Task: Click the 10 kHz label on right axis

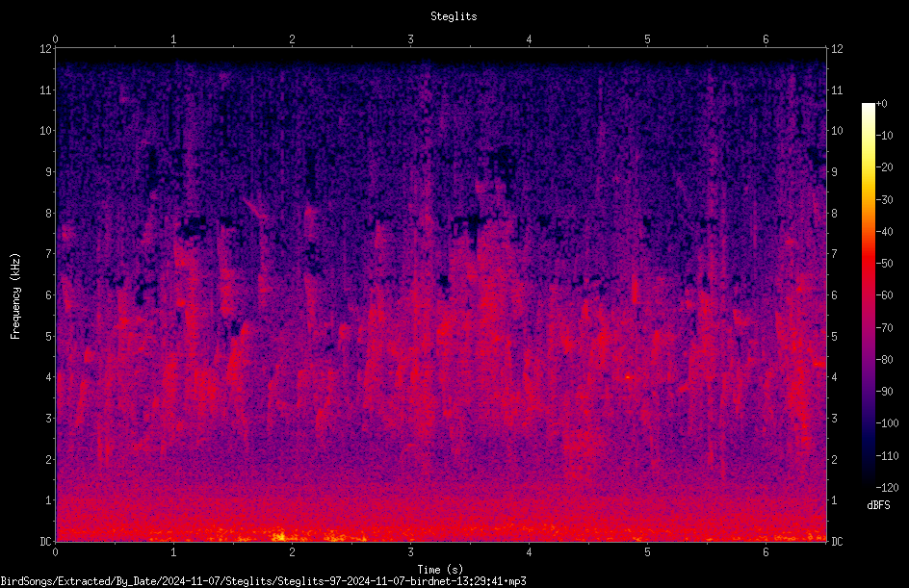Action: 837,130
